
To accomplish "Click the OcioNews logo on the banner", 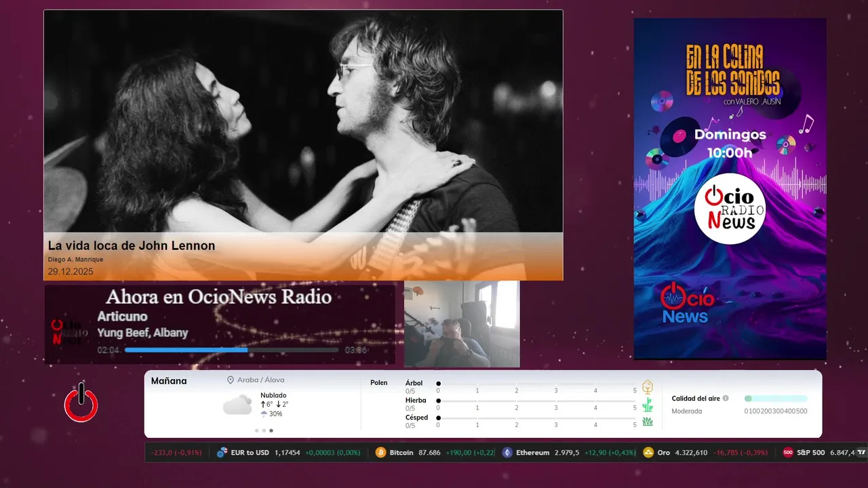I will [x=688, y=304].
